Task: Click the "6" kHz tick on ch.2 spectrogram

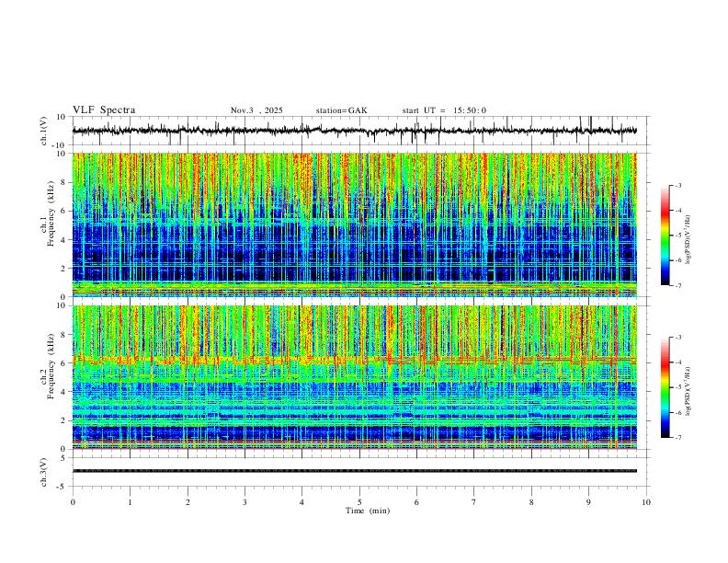Action: pyautogui.click(x=64, y=363)
